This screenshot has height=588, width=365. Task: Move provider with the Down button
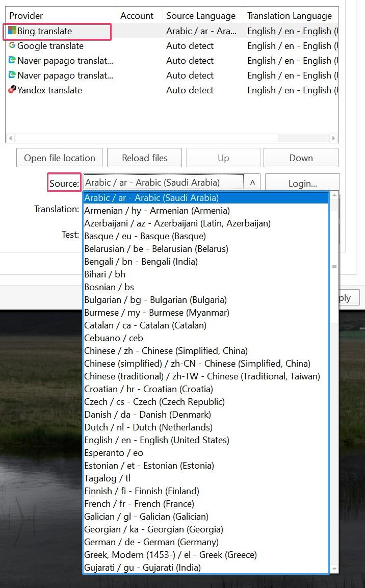click(x=301, y=158)
